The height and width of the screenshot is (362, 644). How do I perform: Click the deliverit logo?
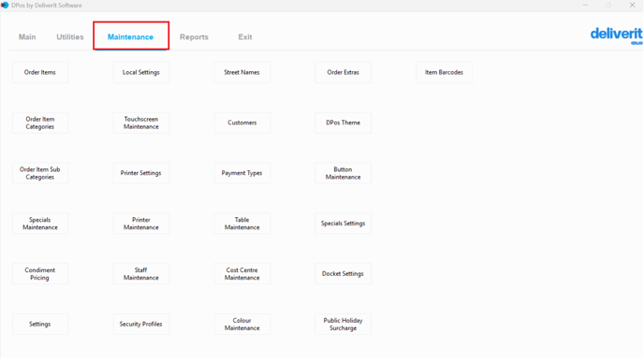pos(616,36)
